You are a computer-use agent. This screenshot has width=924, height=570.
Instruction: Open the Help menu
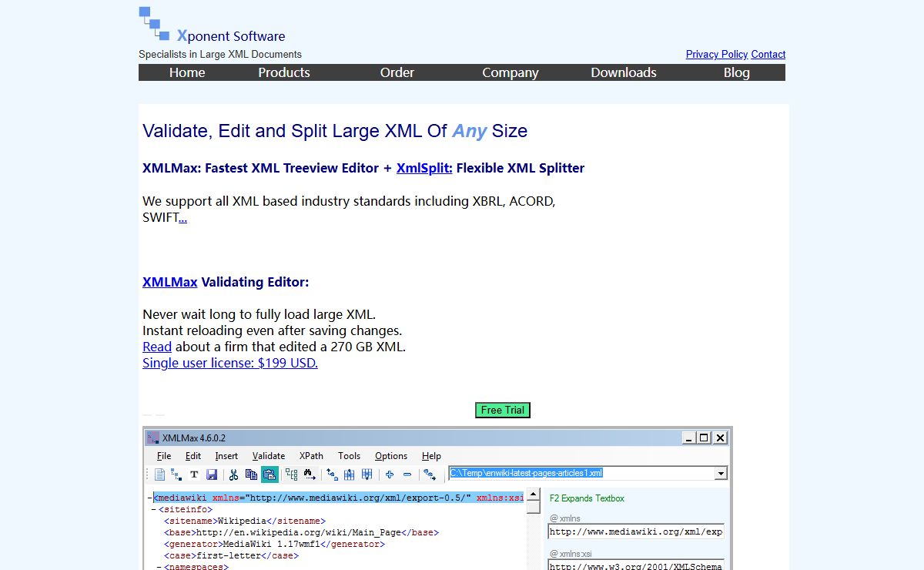[431, 456]
